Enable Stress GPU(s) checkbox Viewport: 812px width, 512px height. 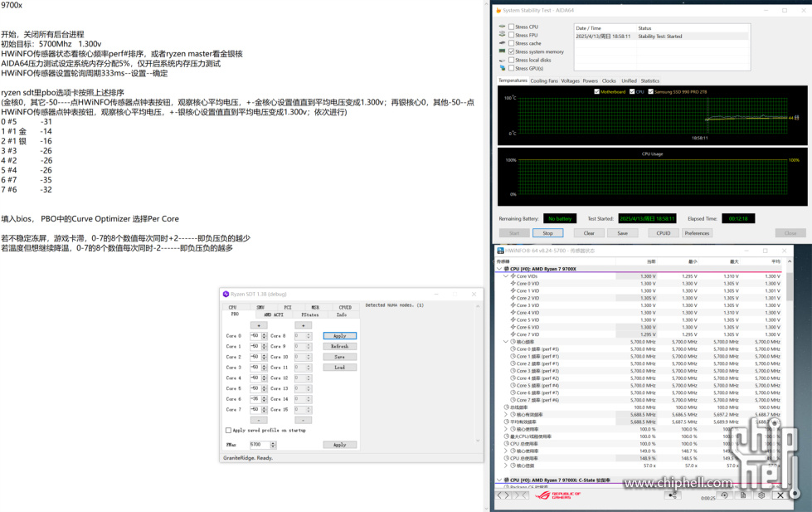pyautogui.click(x=511, y=68)
